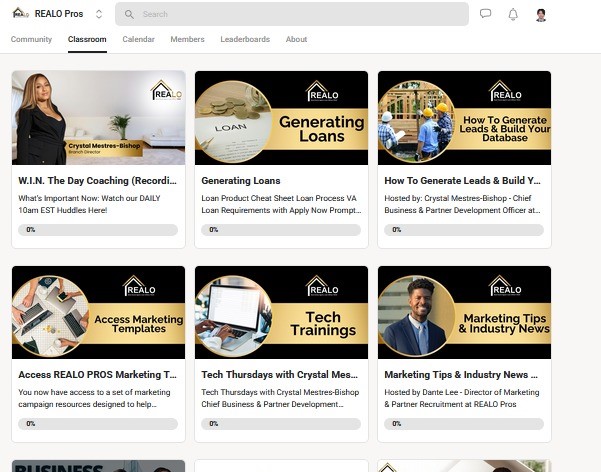This screenshot has width=601, height=472.
Task: Click progress bar of W.I.N. The Day course
Action: (x=98, y=230)
